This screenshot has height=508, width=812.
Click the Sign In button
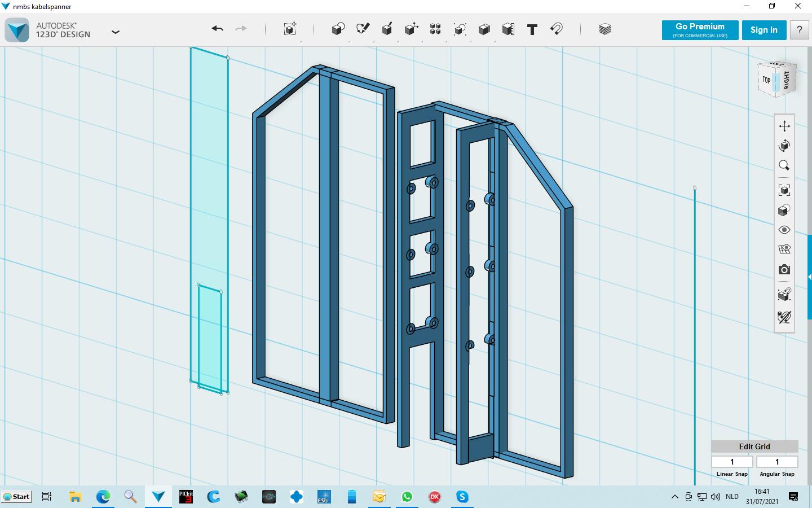point(764,30)
